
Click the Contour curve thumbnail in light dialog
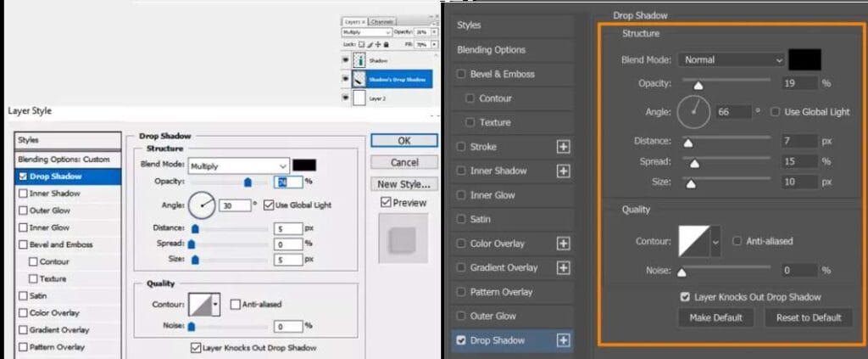200,305
